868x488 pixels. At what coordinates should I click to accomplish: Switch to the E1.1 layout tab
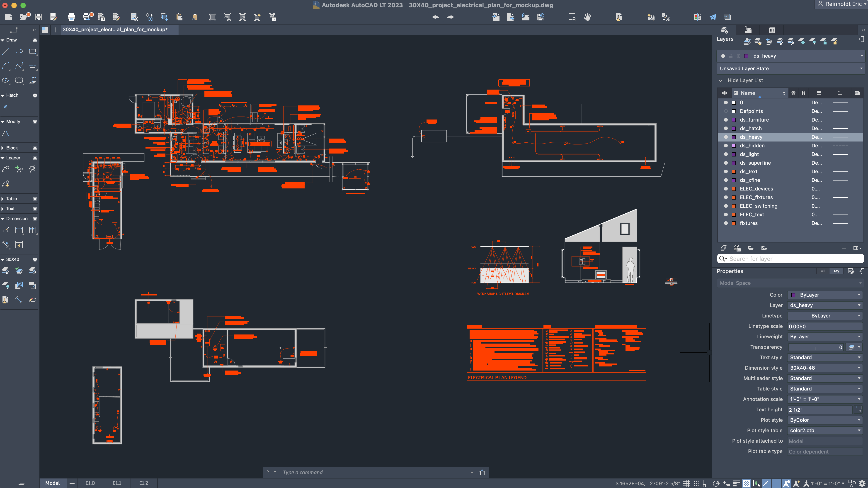click(117, 483)
